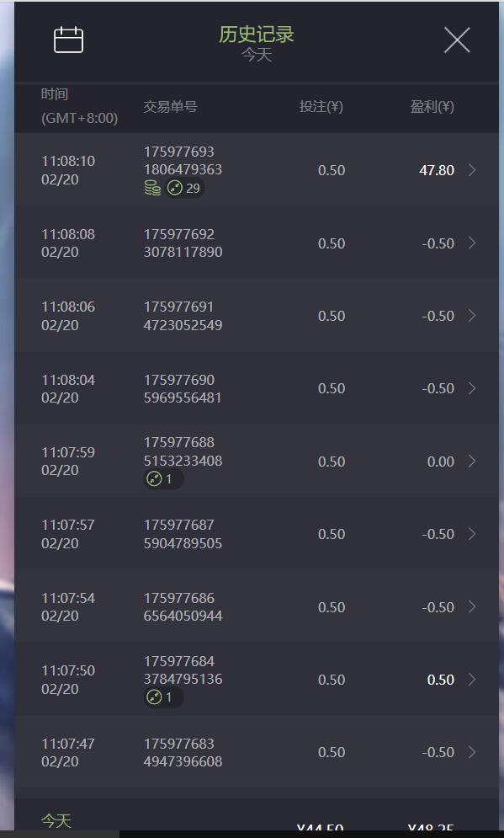504x838 pixels.
Task: Expand details arrow for 47.80 profit record
Action: pyautogui.click(x=472, y=170)
